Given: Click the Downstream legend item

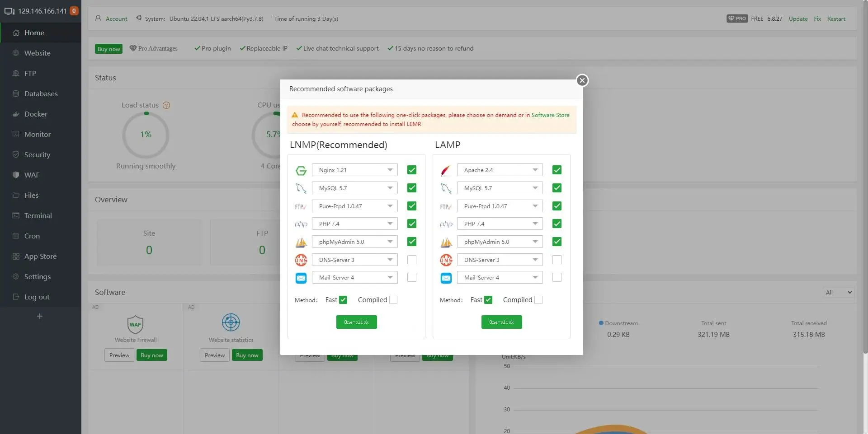Looking at the screenshot, I should tap(618, 323).
